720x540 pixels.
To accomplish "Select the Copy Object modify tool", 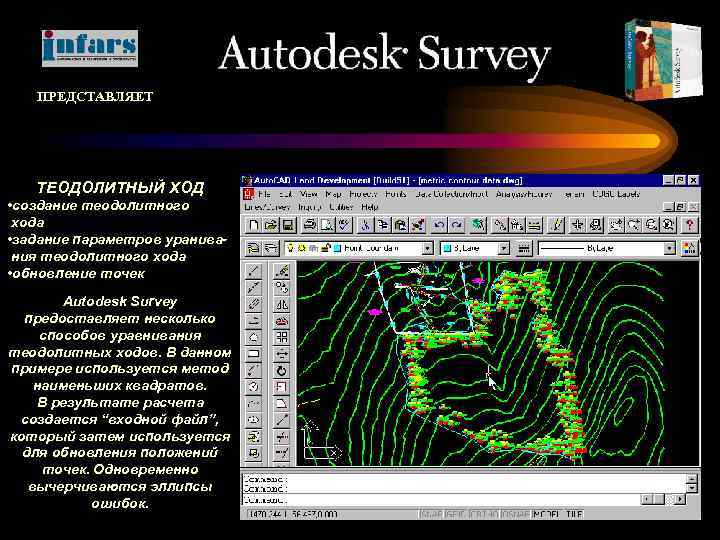I will click(281, 287).
